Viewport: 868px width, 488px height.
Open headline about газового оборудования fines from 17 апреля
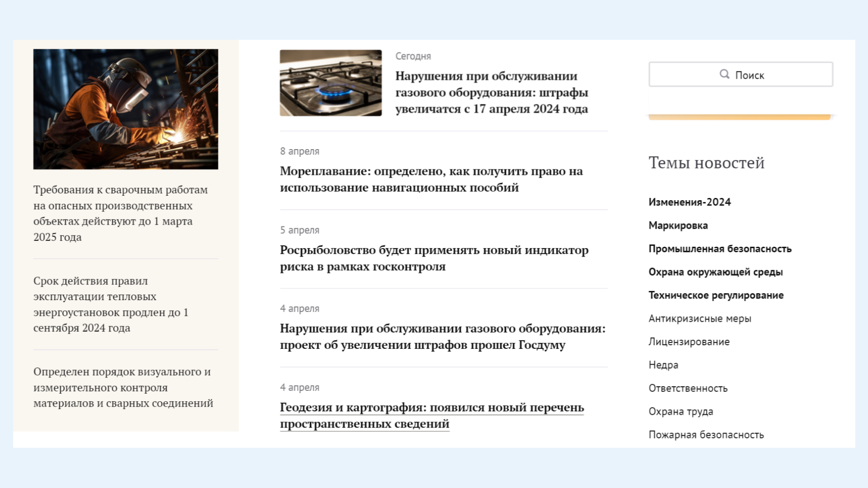point(491,92)
